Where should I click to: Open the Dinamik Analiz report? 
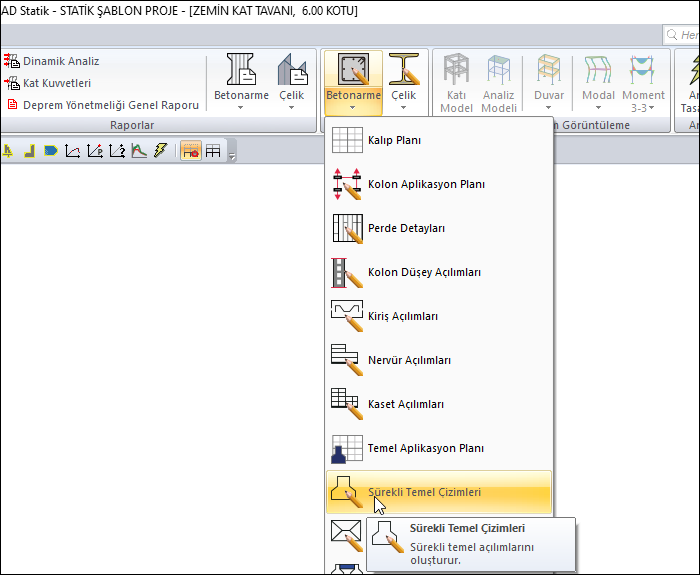point(61,61)
